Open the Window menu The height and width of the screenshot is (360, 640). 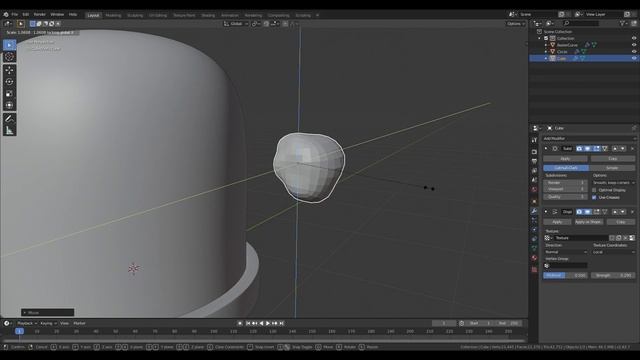point(57,14)
